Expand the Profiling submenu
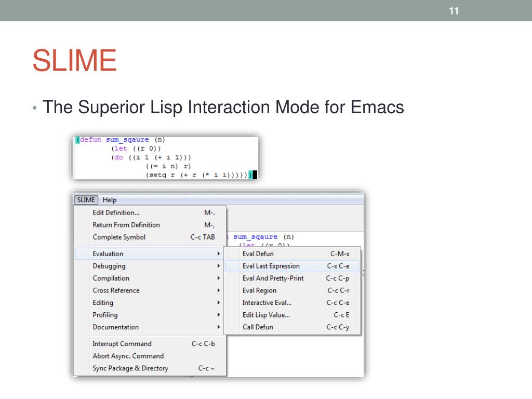Image resolution: width=532 pixels, height=399 pixels. tap(150, 315)
